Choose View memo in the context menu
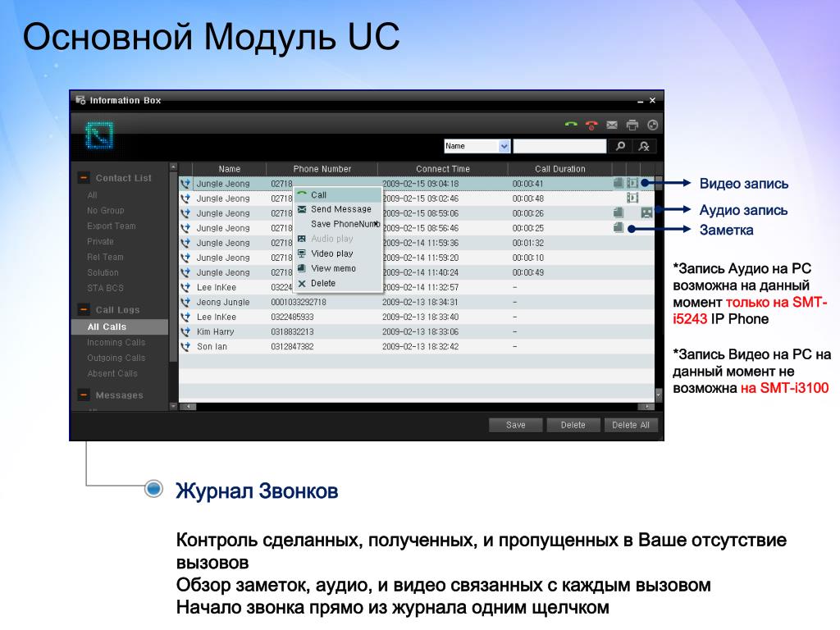Viewport: 840px width, 630px height. (338, 268)
